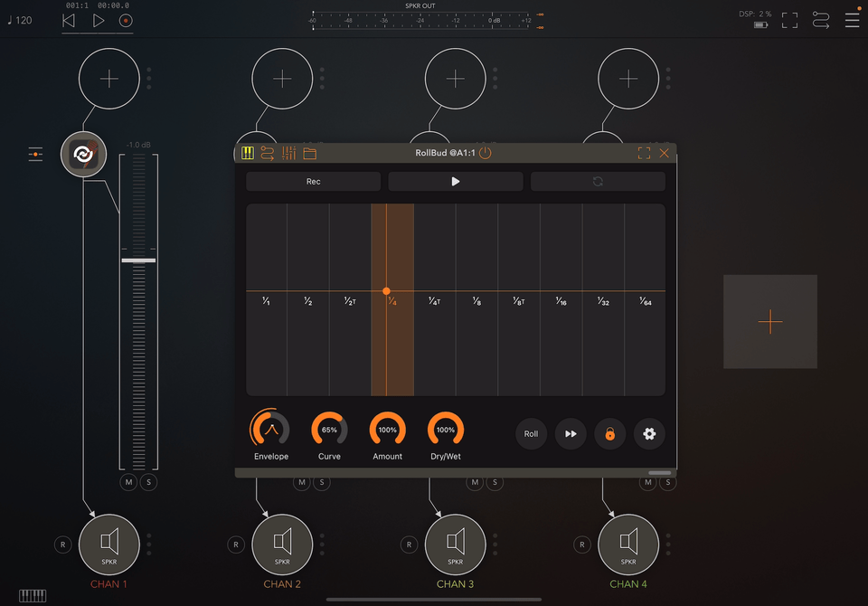
Task: Expand the channel 1 strip controls icon
Action: (35, 155)
